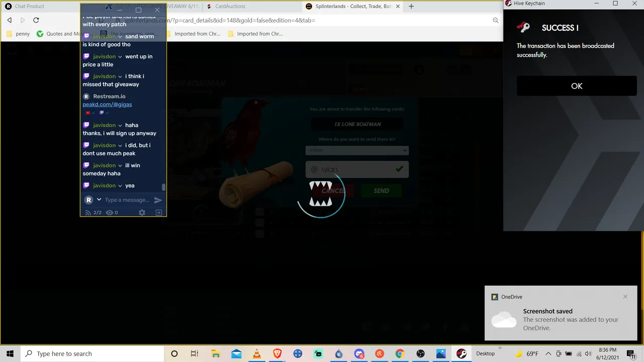Click the javisdon username above 'someday haha'

[104, 165]
